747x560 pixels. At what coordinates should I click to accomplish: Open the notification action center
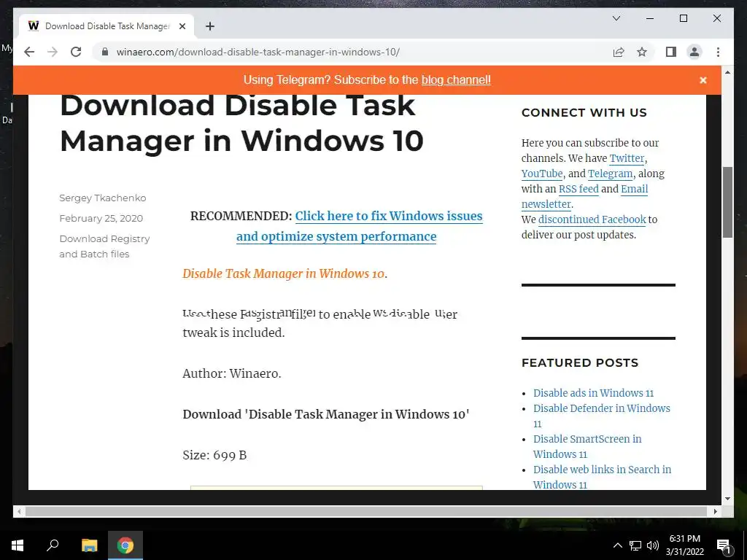[724, 545]
